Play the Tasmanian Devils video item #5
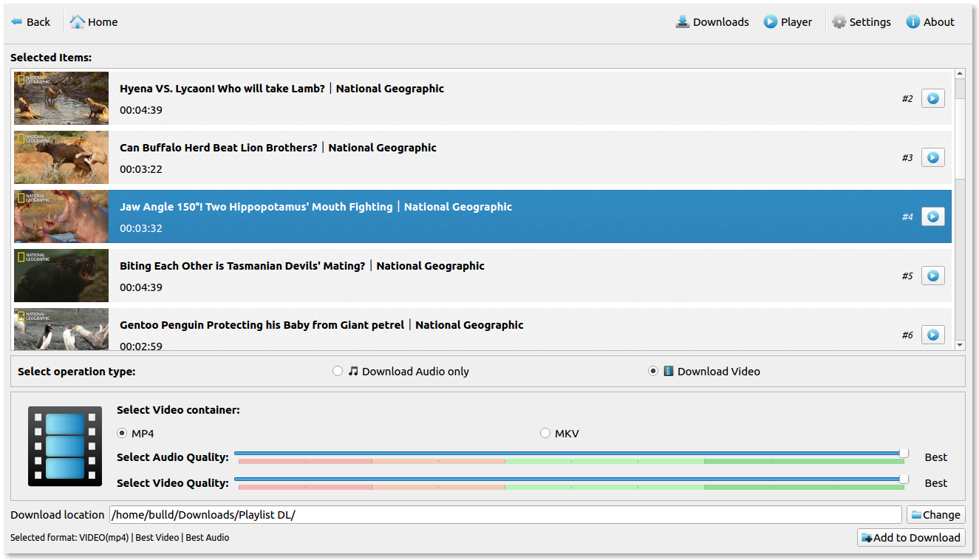This screenshot has height=560, width=979. [932, 276]
